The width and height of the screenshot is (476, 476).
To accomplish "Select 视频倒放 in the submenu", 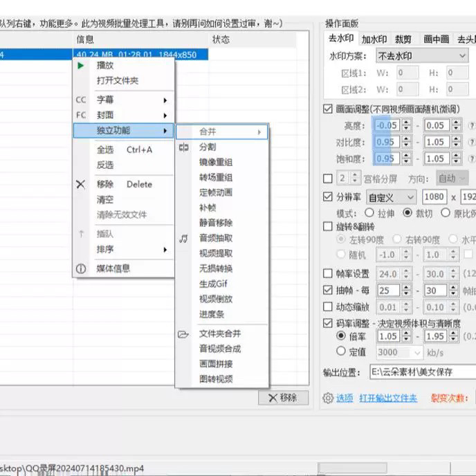I will [x=216, y=299].
